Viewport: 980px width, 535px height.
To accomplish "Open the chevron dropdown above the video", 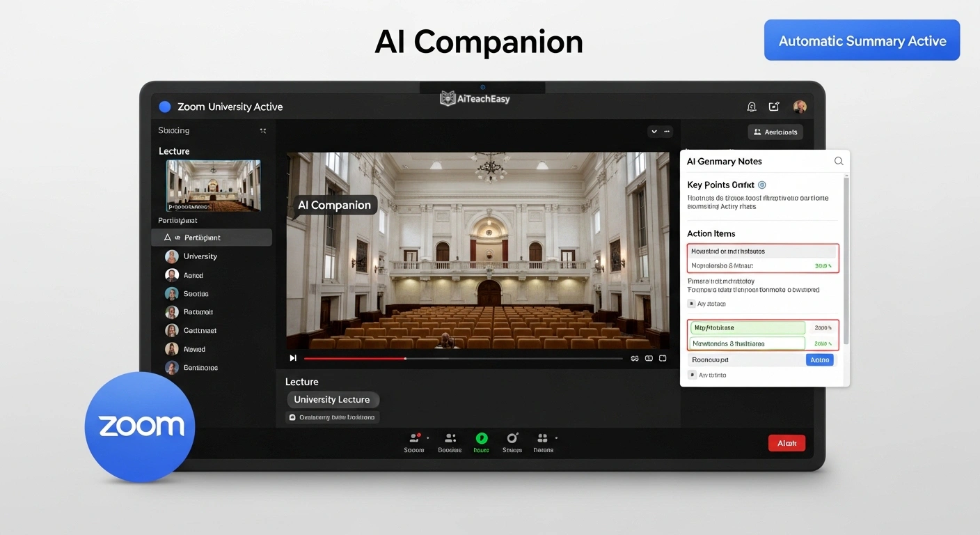I will coord(654,131).
